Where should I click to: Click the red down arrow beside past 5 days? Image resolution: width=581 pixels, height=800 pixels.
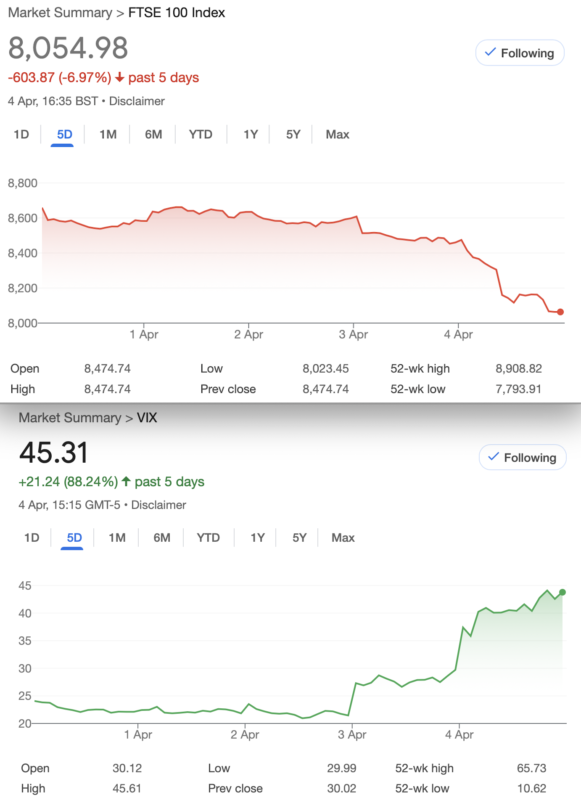119,78
